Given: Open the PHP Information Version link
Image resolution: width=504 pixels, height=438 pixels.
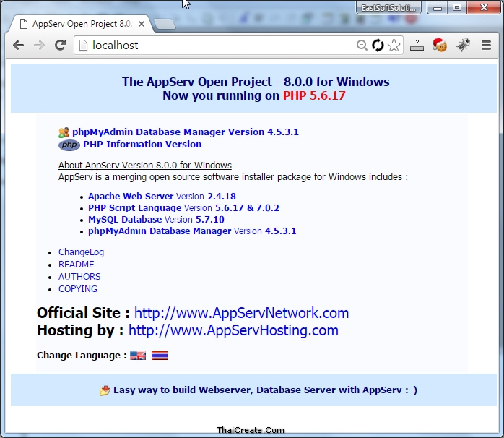Looking at the screenshot, I should point(142,144).
